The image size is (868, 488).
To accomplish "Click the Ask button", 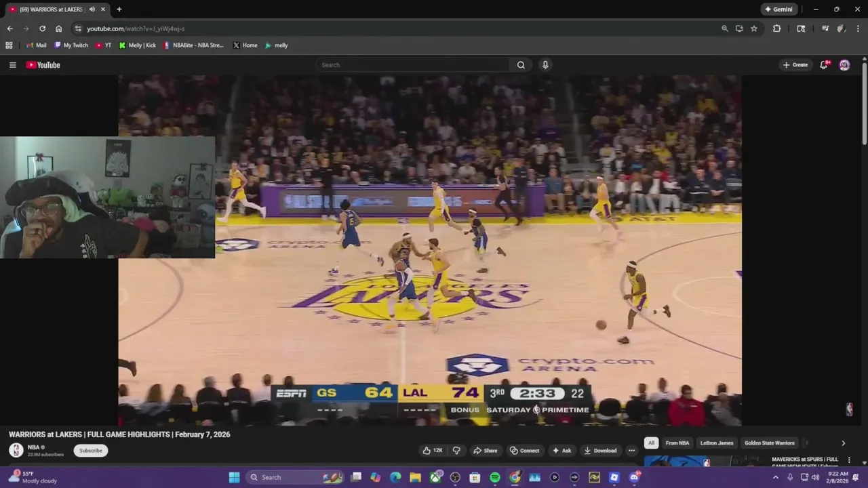I will click(x=562, y=451).
